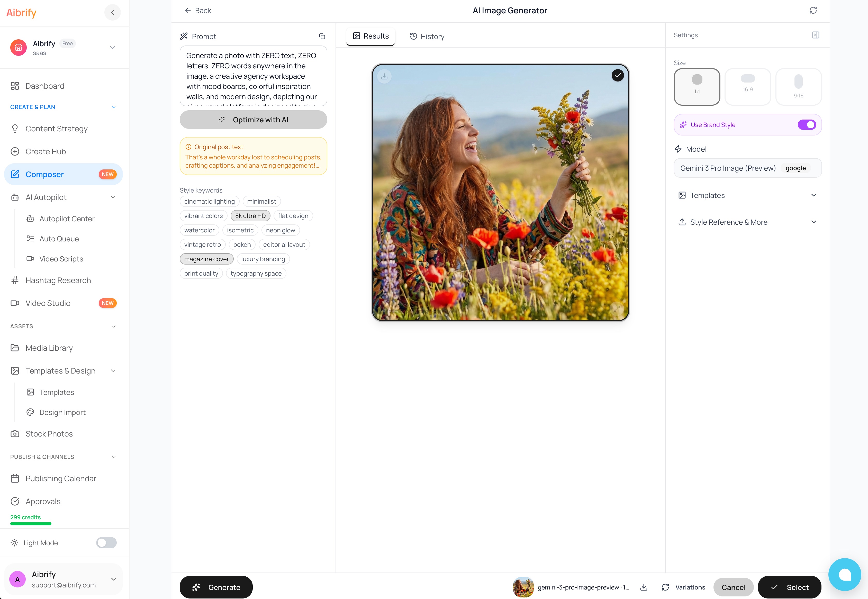Collapse the left sidebar with chevron button
Image resolution: width=868 pixels, height=599 pixels.
point(113,12)
